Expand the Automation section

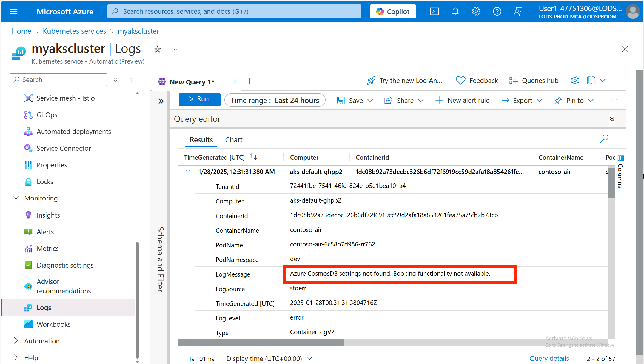[x=16, y=341]
